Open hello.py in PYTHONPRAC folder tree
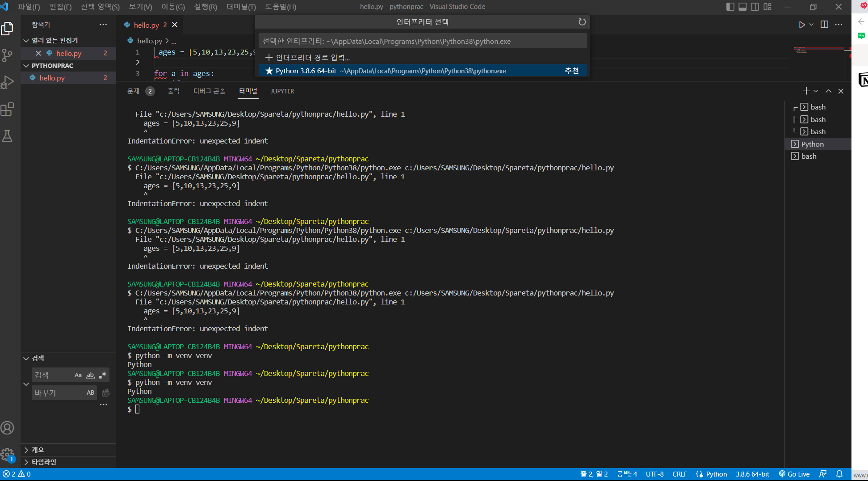The height and width of the screenshot is (481, 868). pyautogui.click(x=68, y=78)
